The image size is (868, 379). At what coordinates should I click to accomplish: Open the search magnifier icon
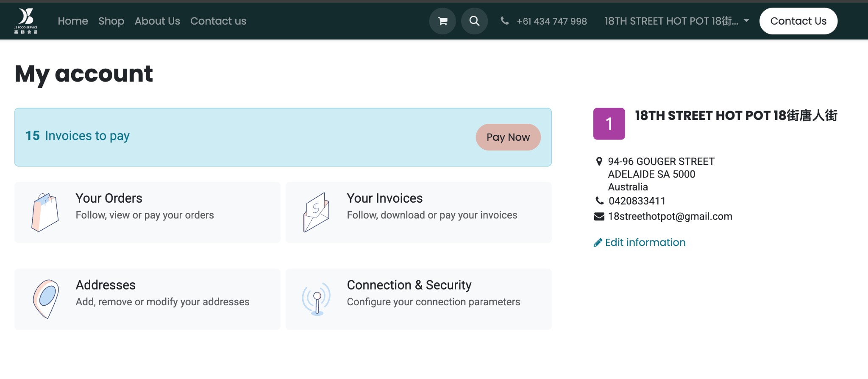click(x=474, y=21)
